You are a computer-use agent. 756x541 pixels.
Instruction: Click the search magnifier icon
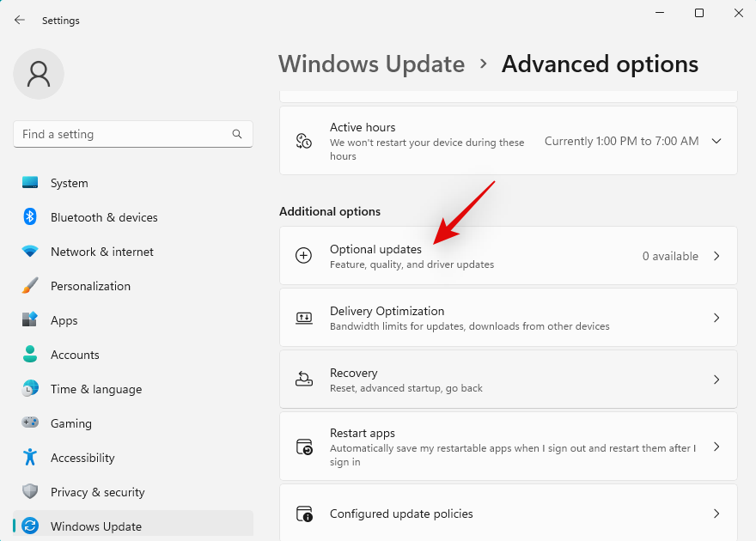click(237, 134)
